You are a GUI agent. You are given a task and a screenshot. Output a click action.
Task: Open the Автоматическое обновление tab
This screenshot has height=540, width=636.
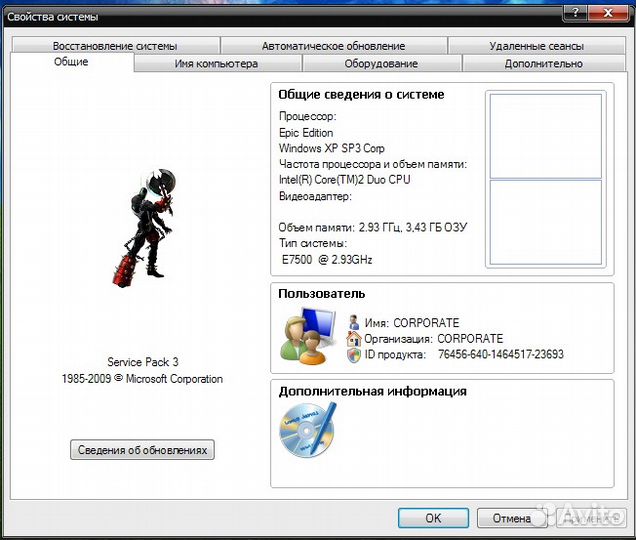(x=333, y=46)
